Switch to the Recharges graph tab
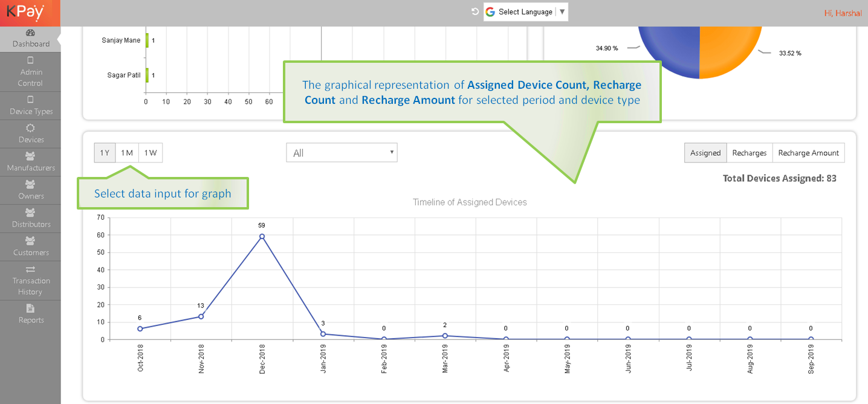This screenshot has width=868, height=404. (x=749, y=153)
